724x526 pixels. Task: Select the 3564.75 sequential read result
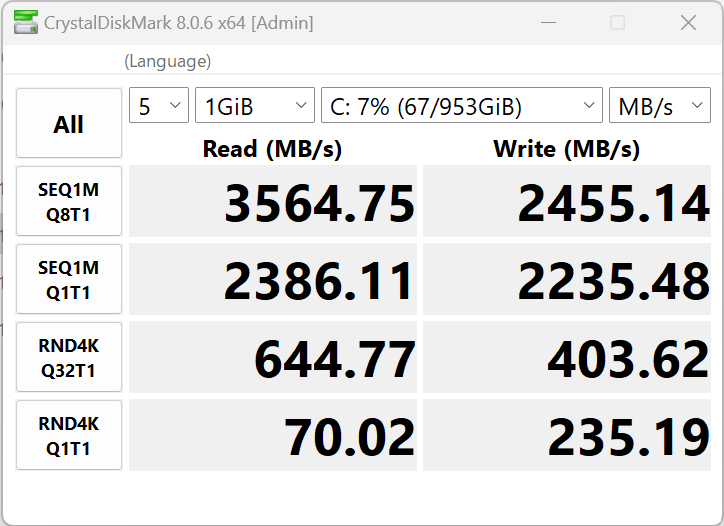point(273,201)
